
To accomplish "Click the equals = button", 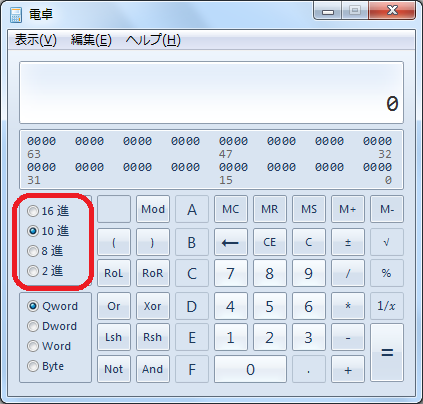I will point(387,353).
